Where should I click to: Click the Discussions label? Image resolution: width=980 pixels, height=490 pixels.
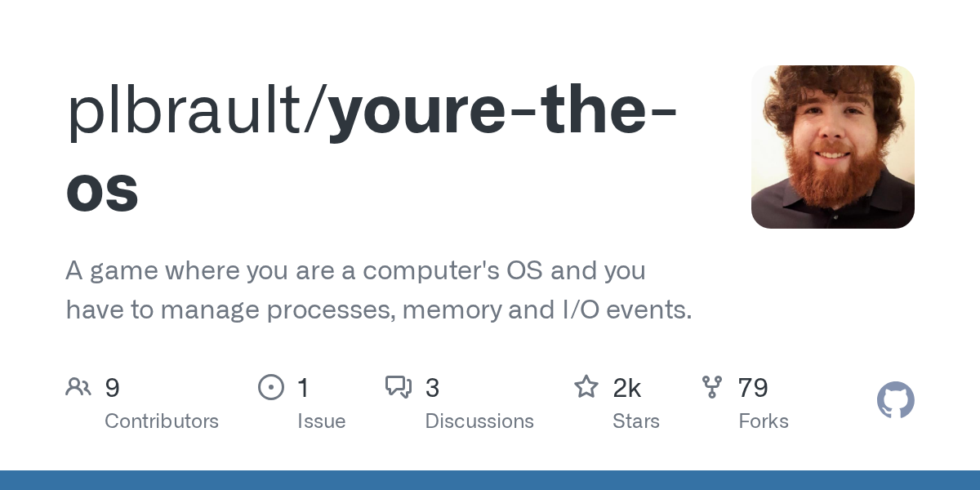[479, 421]
